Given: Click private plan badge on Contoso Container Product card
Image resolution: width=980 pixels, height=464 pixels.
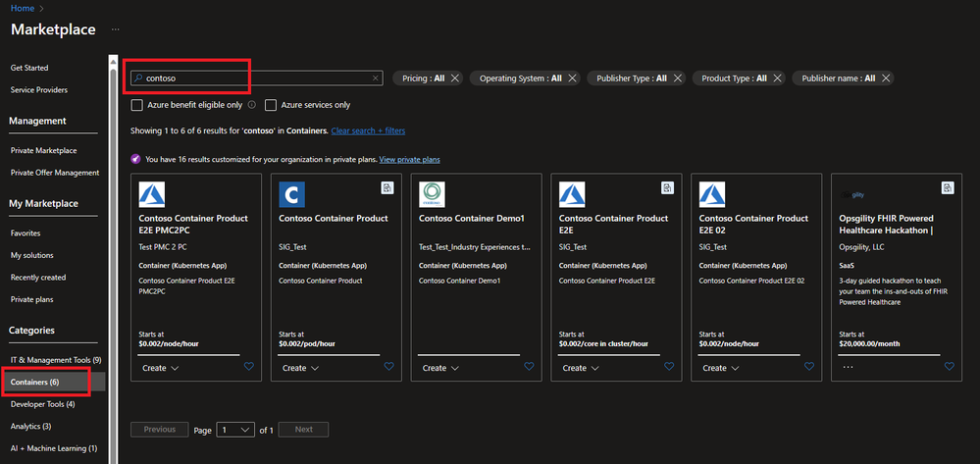Looking at the screenshot, I should 387,187.
